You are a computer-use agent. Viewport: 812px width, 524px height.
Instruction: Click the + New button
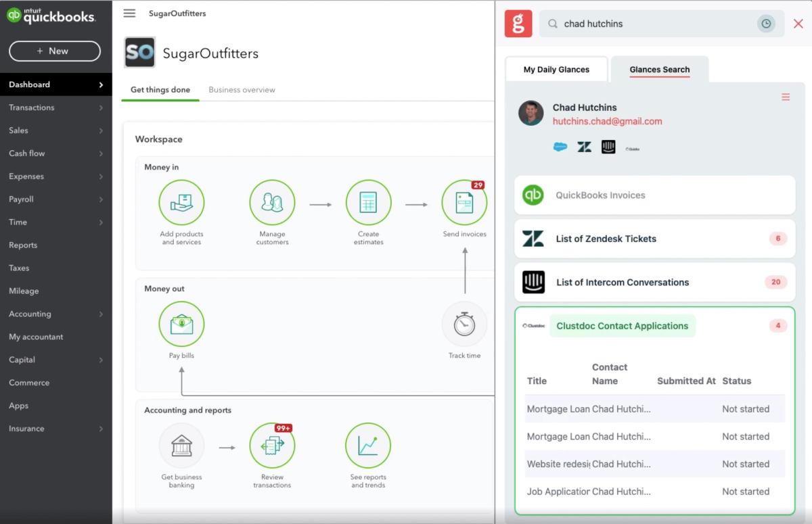55,51
